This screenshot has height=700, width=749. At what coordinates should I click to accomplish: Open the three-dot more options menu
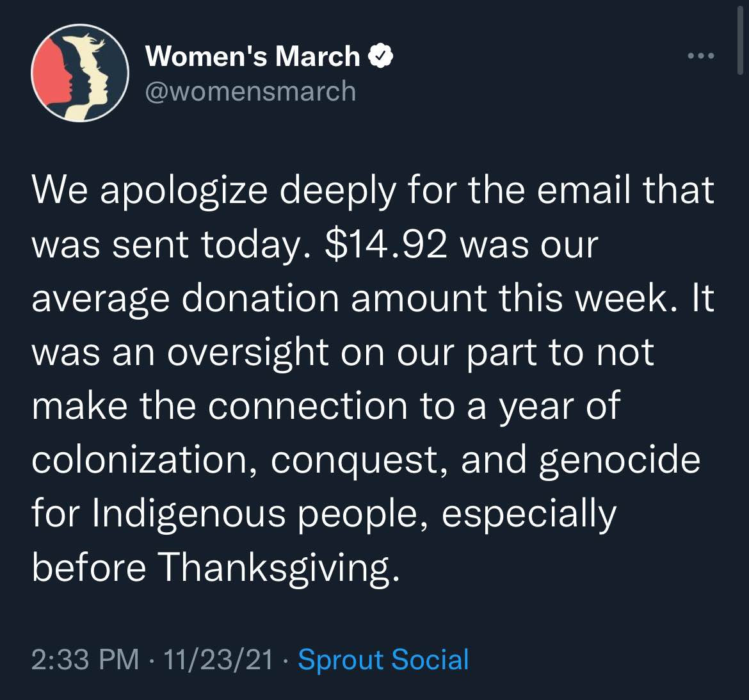[701, 56]
